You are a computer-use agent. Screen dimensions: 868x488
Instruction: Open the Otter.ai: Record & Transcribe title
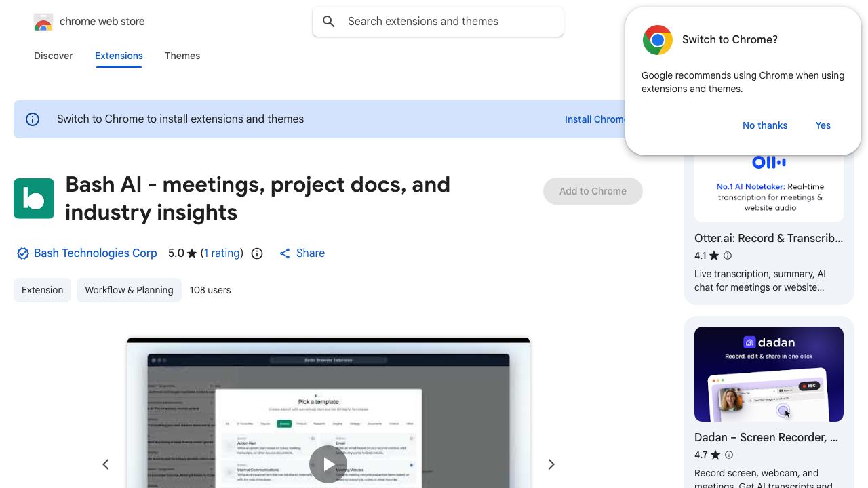pos(769,239)
